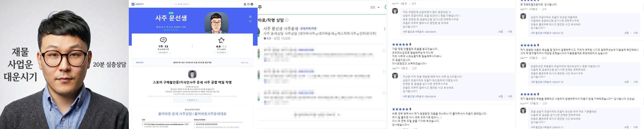Open the settings gear on the profile banner
The height and width of the screenshot is (129, 644).
pyautogui.click(x=250, y=17)
